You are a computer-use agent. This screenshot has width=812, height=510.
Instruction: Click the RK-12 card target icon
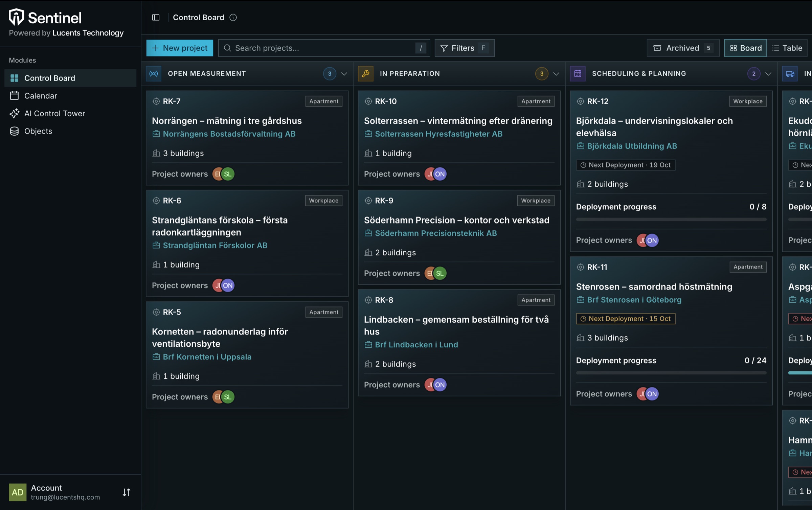tap(580, 101)
